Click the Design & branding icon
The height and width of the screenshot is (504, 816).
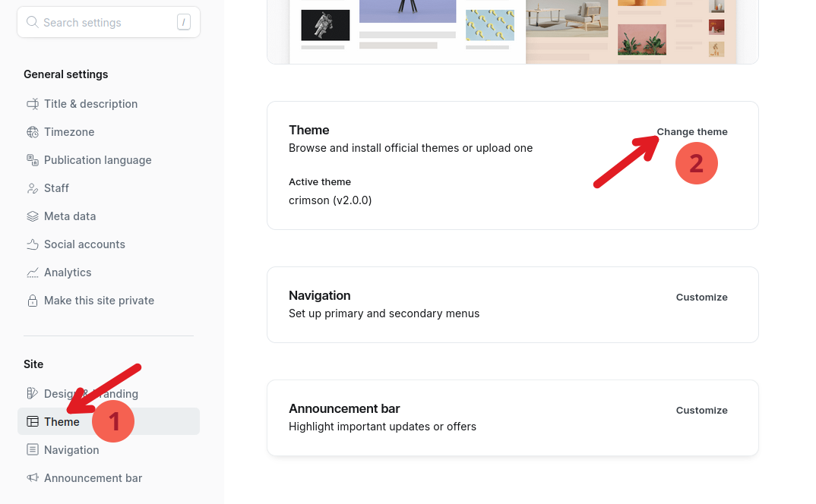click(x=33, y=393)
